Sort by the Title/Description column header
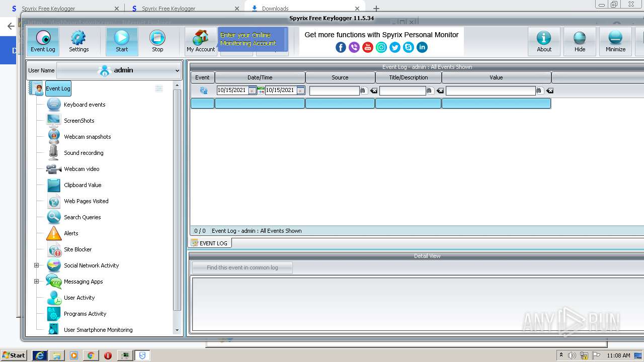Screen dimensions: 644x362 click(409, 77)
